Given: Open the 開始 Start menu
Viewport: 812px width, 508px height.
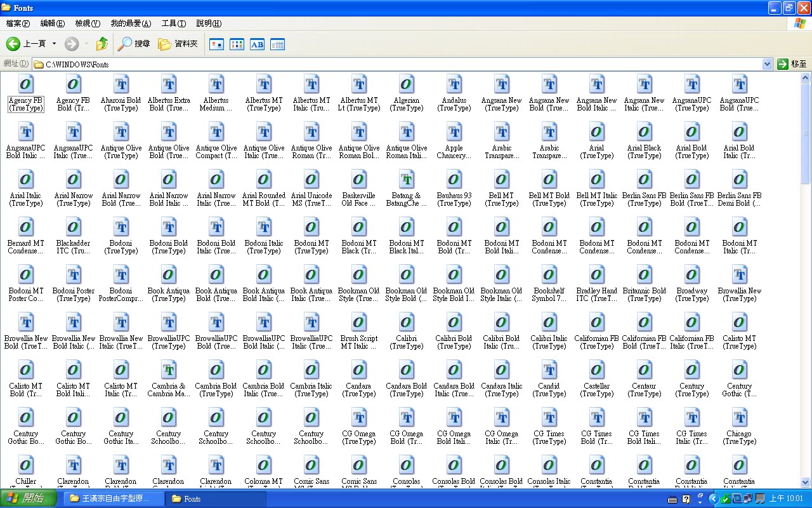Looking at the screenshot, I should click(30, 498).
